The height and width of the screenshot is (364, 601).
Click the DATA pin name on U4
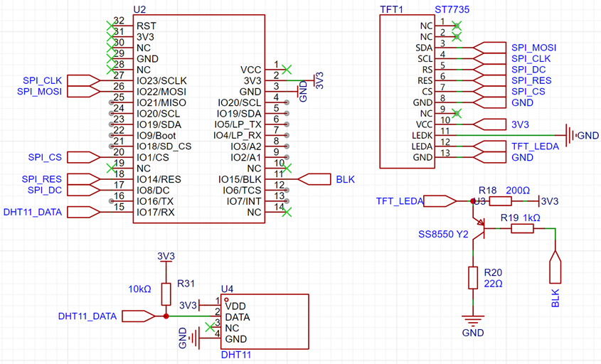point(238,317)
